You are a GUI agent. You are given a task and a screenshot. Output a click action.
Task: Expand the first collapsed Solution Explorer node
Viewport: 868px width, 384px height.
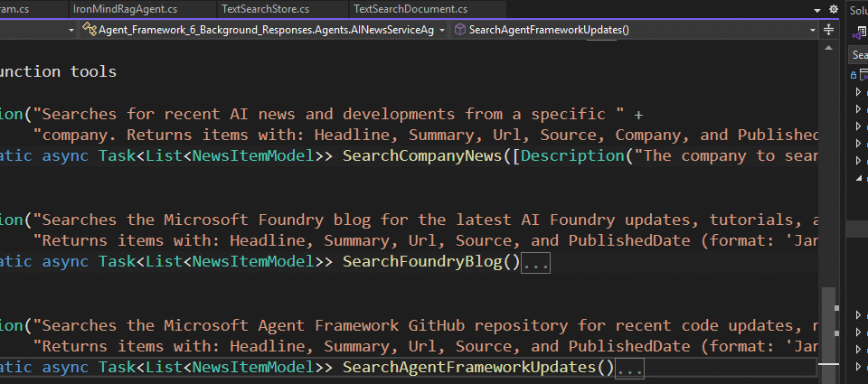pyautogui.click(x=858, y=92)
